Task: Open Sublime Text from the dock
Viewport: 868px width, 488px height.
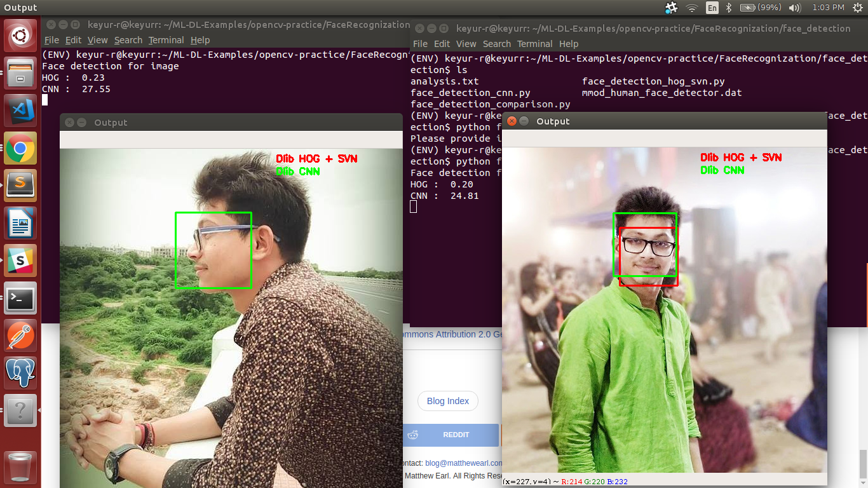Action: point(20,186)
